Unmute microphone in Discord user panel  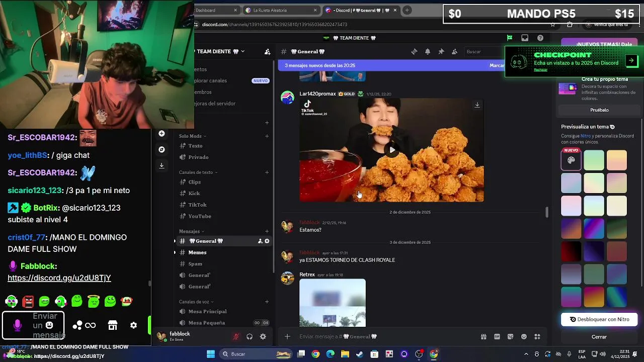(236, 337)
